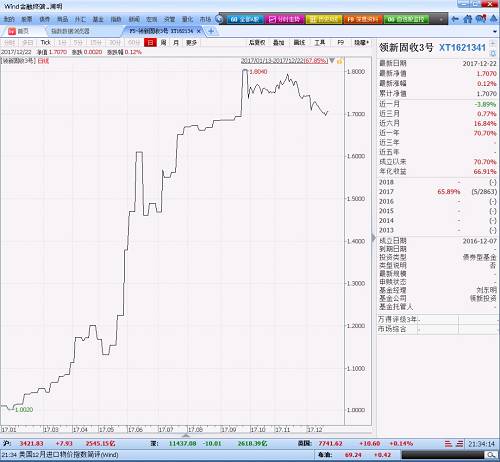Click the first red list icon in status bar
The height and width of the screenshot is (462, 500).
coord(449,444)
